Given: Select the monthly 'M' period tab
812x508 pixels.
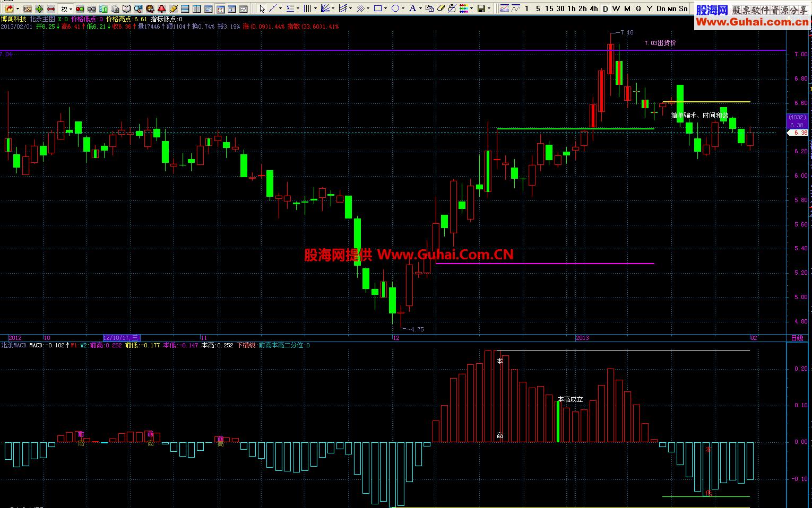Looking at the screenshot, I should (627, 8).
